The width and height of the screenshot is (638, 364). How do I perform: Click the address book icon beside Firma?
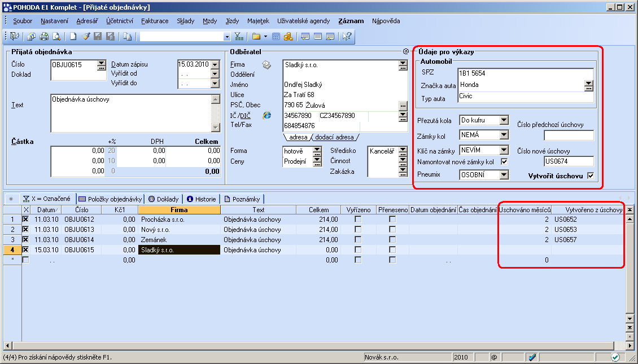[x=266, y=65]
